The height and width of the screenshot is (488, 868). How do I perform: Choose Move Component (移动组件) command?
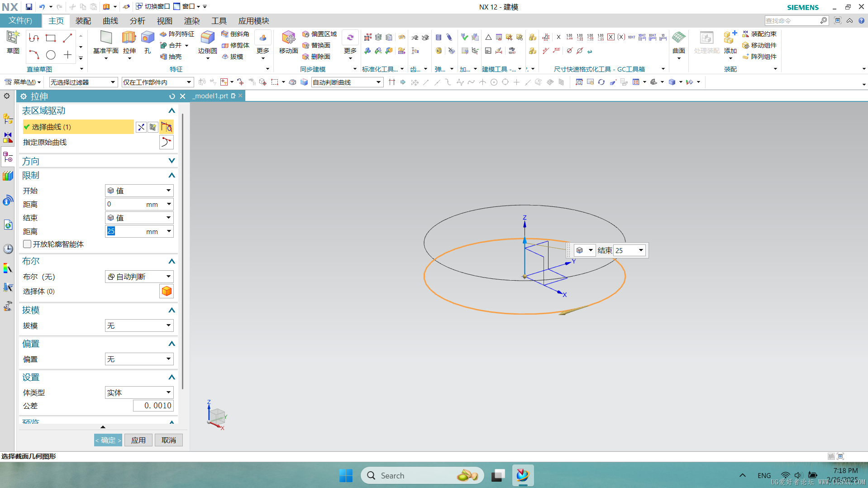[759, 45]
